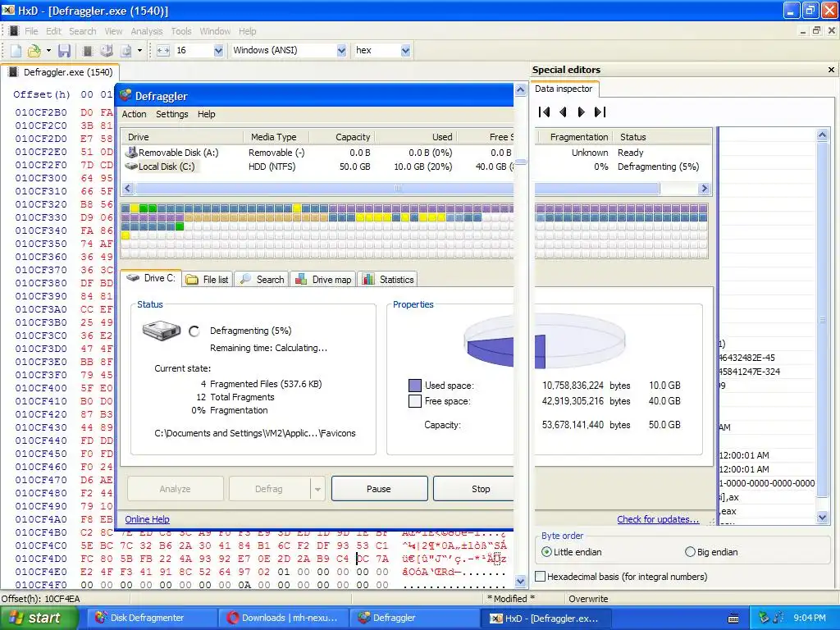The image size is (840, 630).
Task: Close the Special editors panel
Action: pos(831,70)
